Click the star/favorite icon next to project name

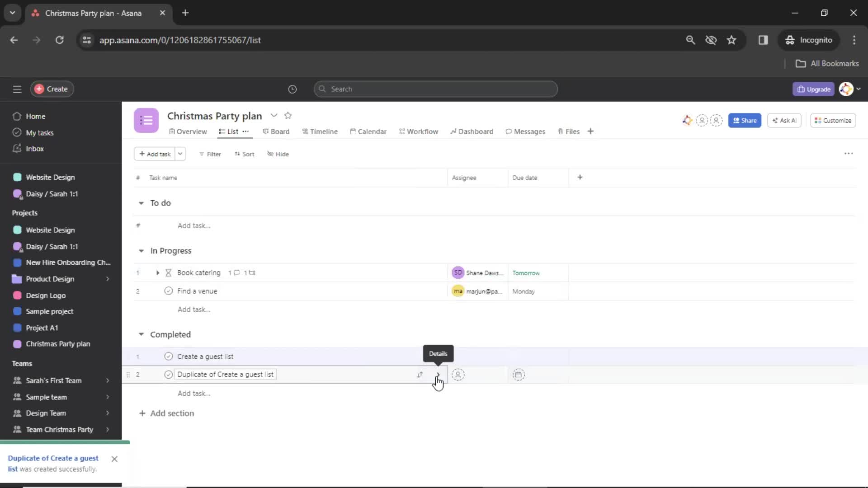coord(289,116)
